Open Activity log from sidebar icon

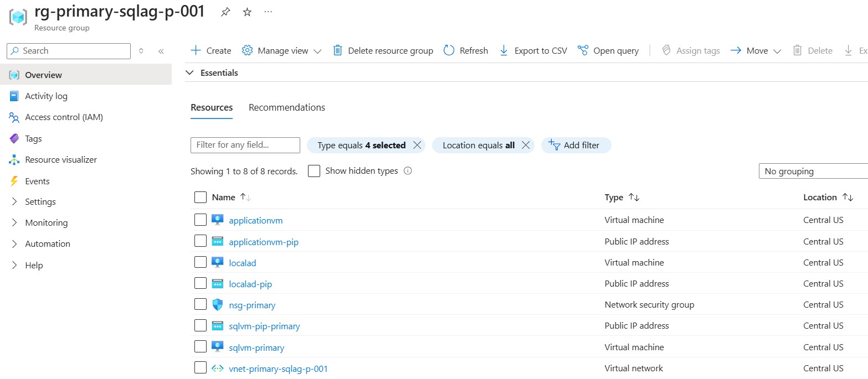point(14,96)
